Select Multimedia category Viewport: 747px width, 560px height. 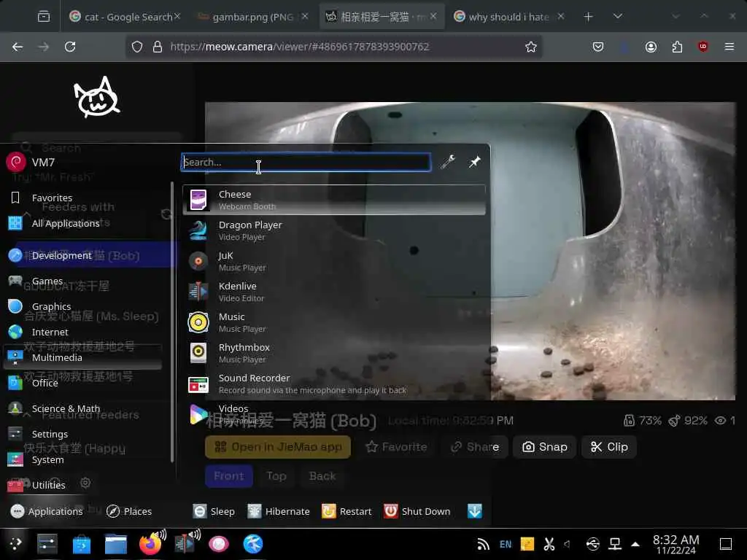coord(84,357)
